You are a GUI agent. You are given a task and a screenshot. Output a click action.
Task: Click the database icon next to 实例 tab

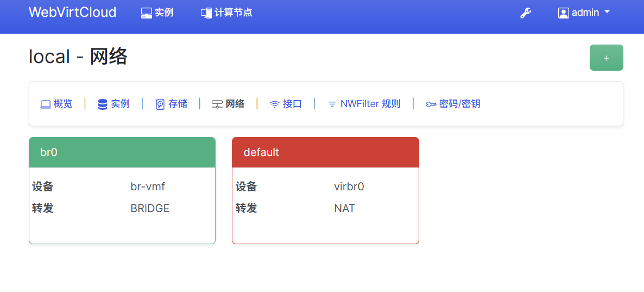click(103, 104)
